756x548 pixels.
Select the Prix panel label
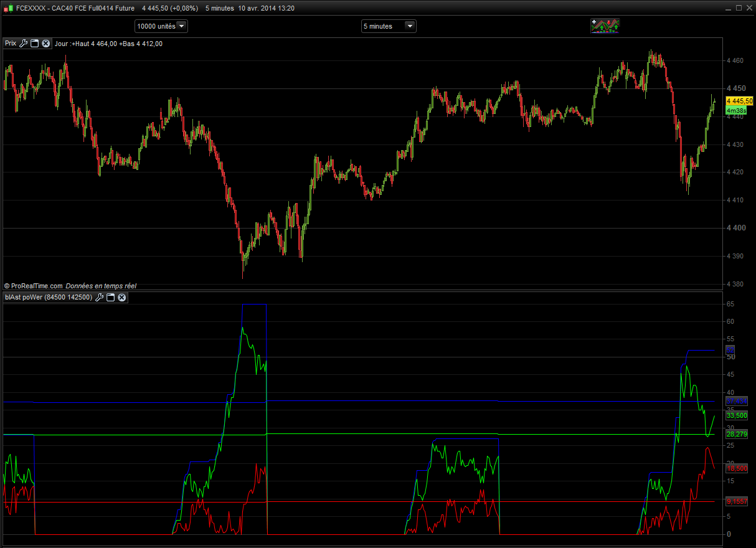click(x=11, y=44)
